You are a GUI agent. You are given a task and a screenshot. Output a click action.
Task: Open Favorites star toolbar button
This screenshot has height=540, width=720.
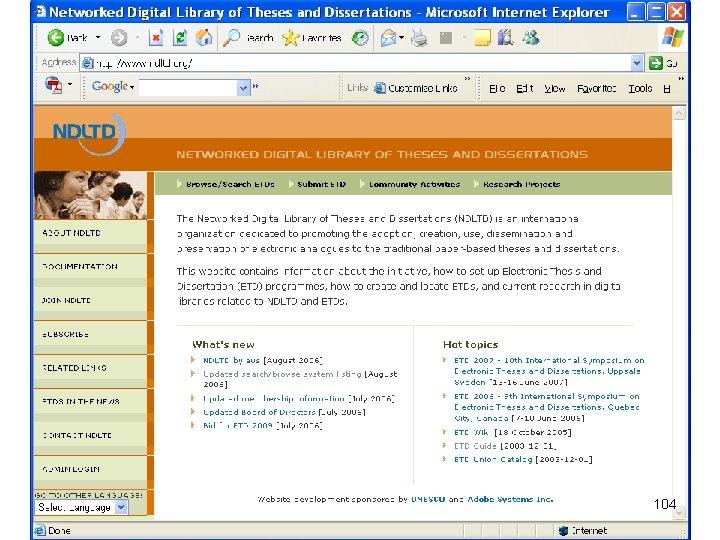[x=312, y=38]
